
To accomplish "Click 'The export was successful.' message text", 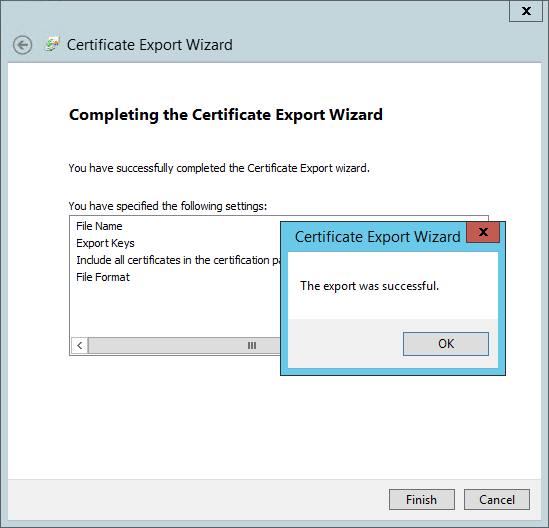I will 369,286.
